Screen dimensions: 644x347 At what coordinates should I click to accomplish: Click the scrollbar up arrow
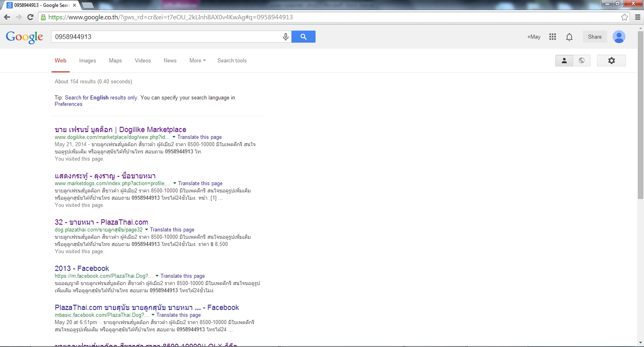[x=640, y=28]
